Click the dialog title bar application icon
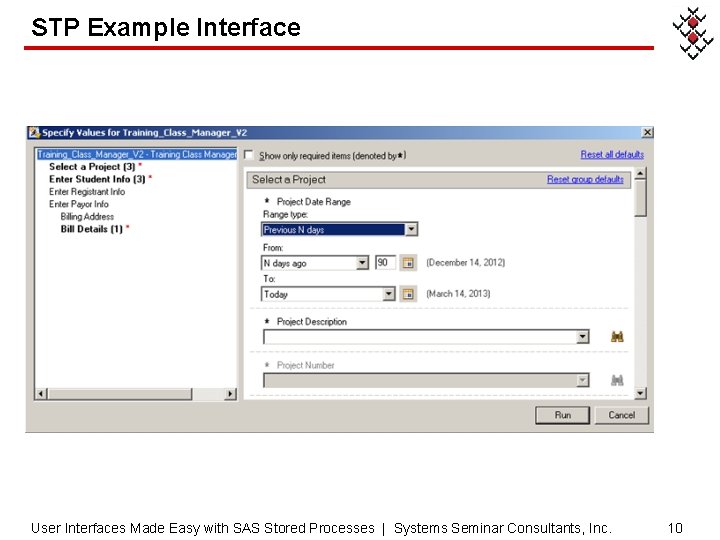Image resolution: width=720 pixels, height=540 pixels. coord(34,133)
